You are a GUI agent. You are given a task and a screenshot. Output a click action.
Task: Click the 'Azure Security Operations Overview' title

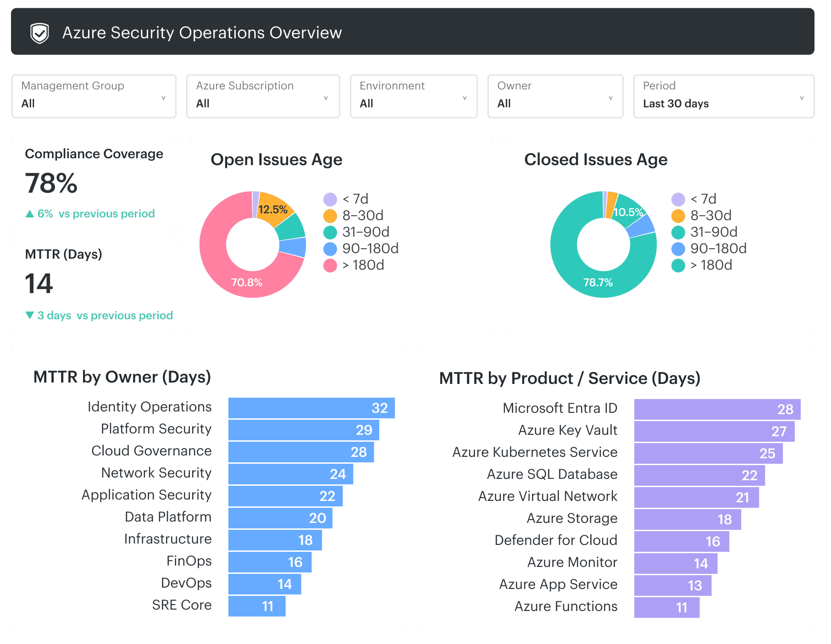[x=202, y=33]
